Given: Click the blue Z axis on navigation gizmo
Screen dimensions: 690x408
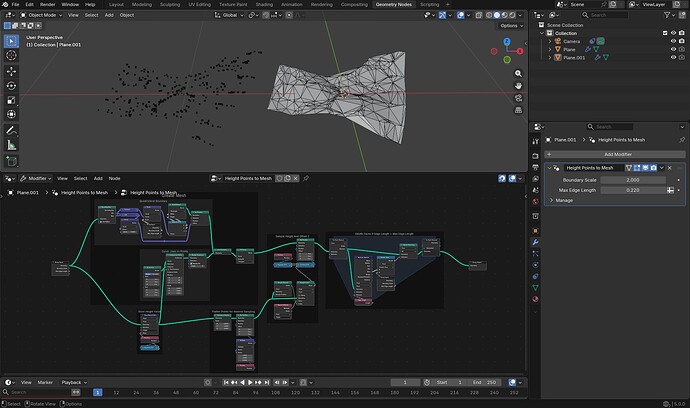Looking at the screenshot, I should click(507, 41).
